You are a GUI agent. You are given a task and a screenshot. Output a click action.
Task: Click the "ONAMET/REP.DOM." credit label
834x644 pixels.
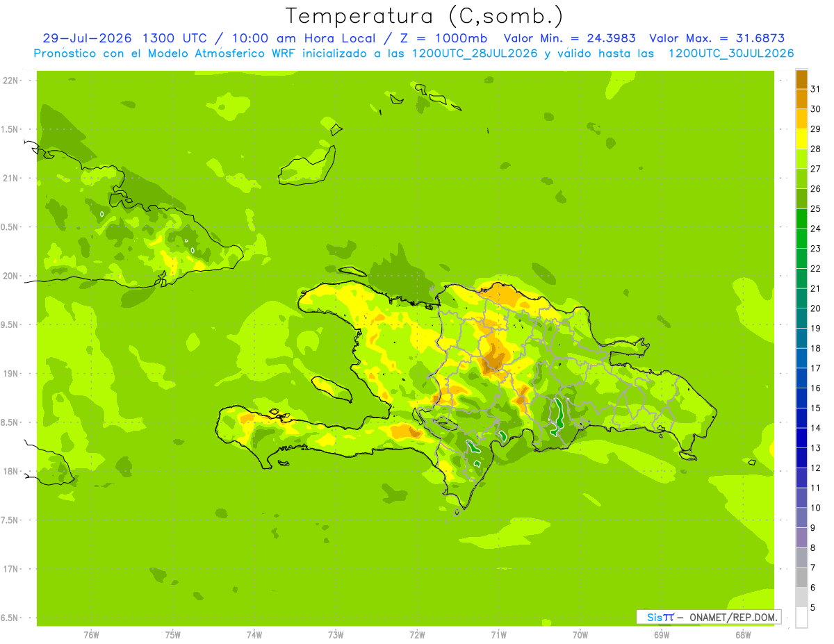tap(733, 617)
